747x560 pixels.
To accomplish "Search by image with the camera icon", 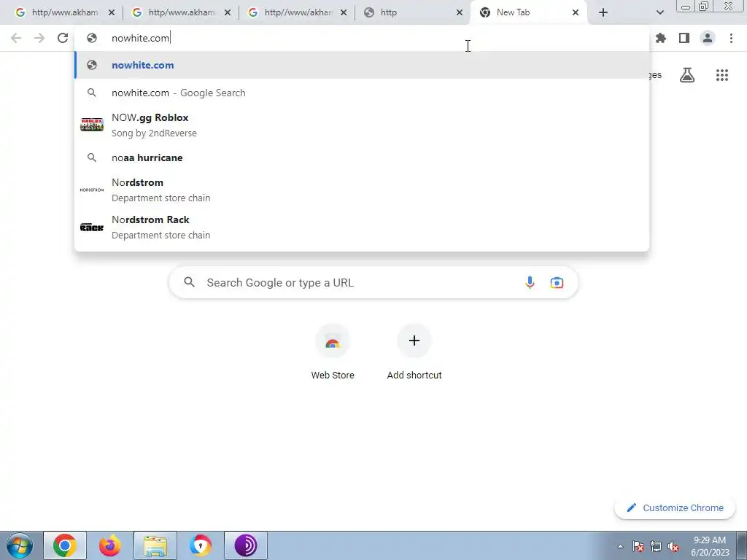I will 557,282.
